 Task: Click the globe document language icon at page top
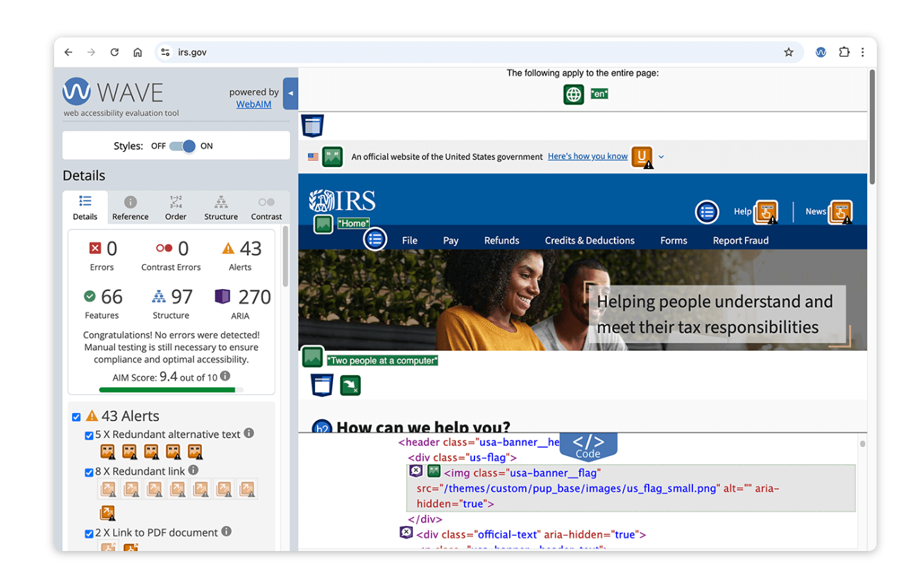(573, 94)
